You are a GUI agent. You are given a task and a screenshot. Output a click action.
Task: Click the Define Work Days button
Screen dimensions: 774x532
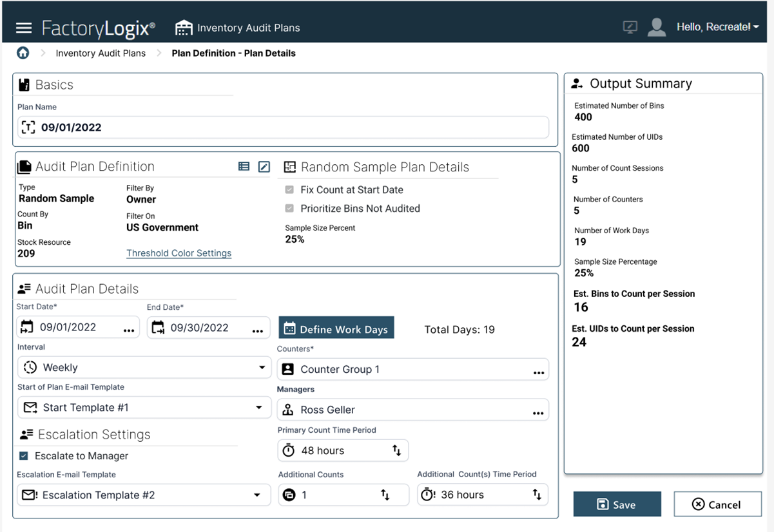click(336, 327)
